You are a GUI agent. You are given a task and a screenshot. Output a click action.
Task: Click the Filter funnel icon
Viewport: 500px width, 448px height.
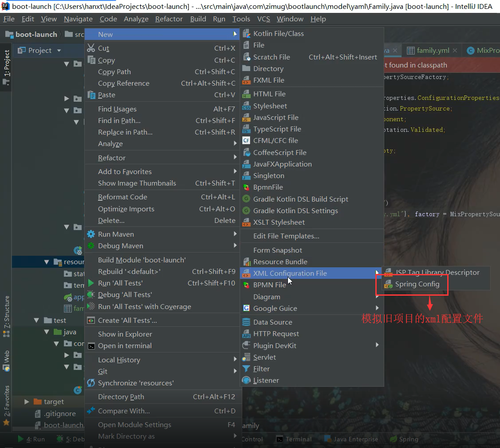[246, 369]
